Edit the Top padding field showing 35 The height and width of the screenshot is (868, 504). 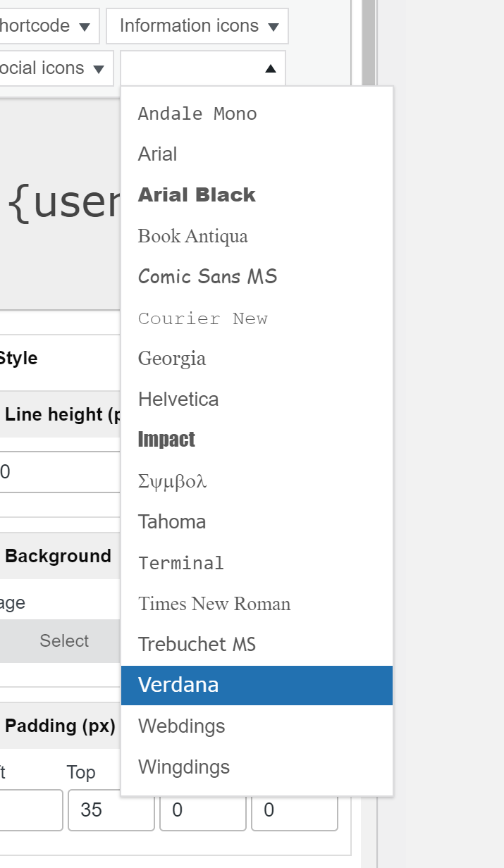coord(111,810)
